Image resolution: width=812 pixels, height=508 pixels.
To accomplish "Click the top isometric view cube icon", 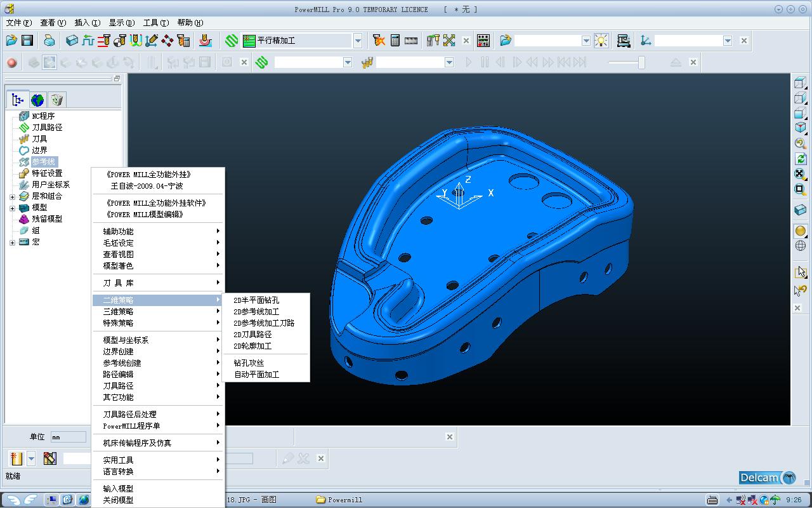I will [x=801, y=128].
